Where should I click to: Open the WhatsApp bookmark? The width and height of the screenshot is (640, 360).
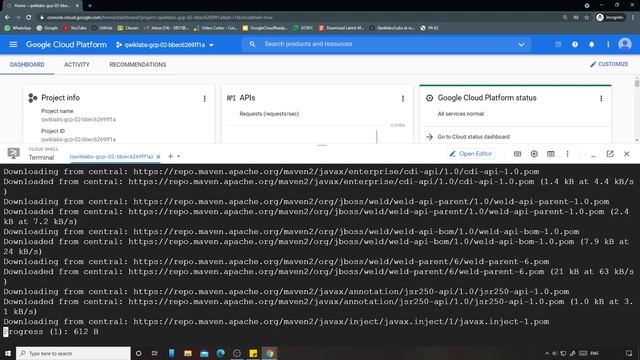coord(18,28)
